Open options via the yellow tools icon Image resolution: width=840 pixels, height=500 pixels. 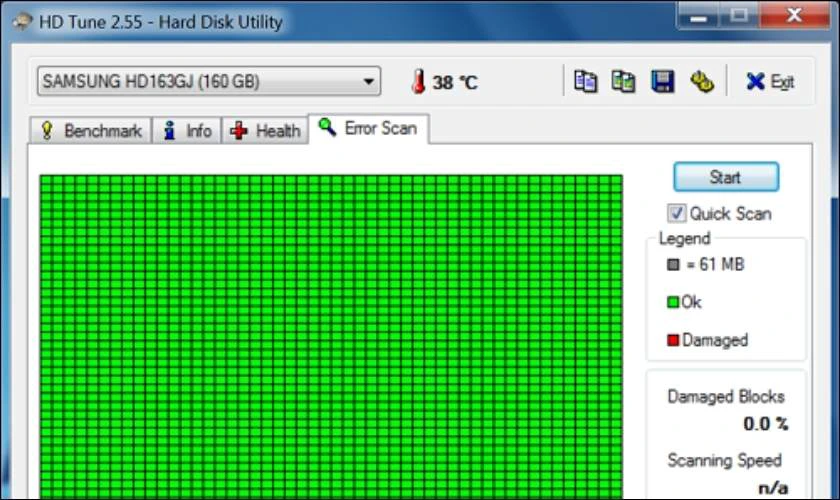(x=701, y=82)
